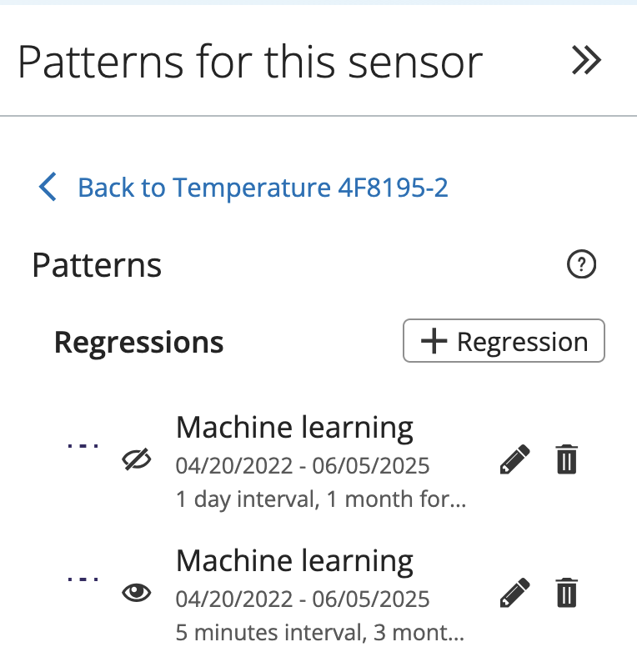Click the dashed line style of first regression
Image resolution: width=637 pixels, height=672 pixels.
click(x=83, y=444)
